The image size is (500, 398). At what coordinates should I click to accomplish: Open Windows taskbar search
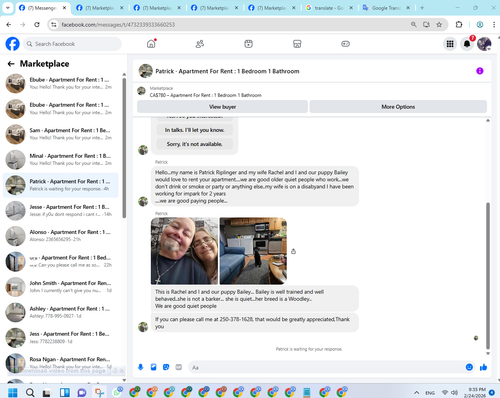pos(30,392)
